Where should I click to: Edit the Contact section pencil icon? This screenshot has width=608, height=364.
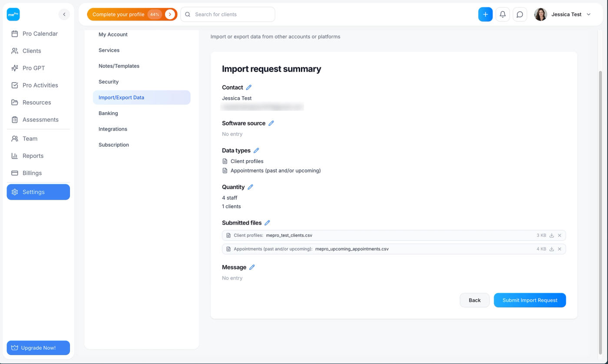point(249,87)
